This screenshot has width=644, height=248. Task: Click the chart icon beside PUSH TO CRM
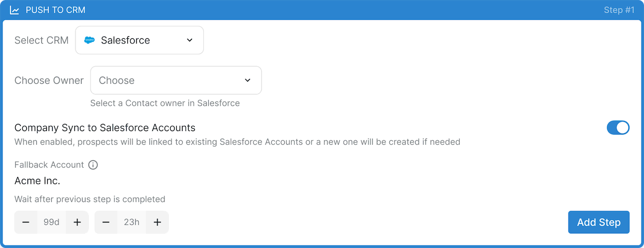click(x=15, y=10)
